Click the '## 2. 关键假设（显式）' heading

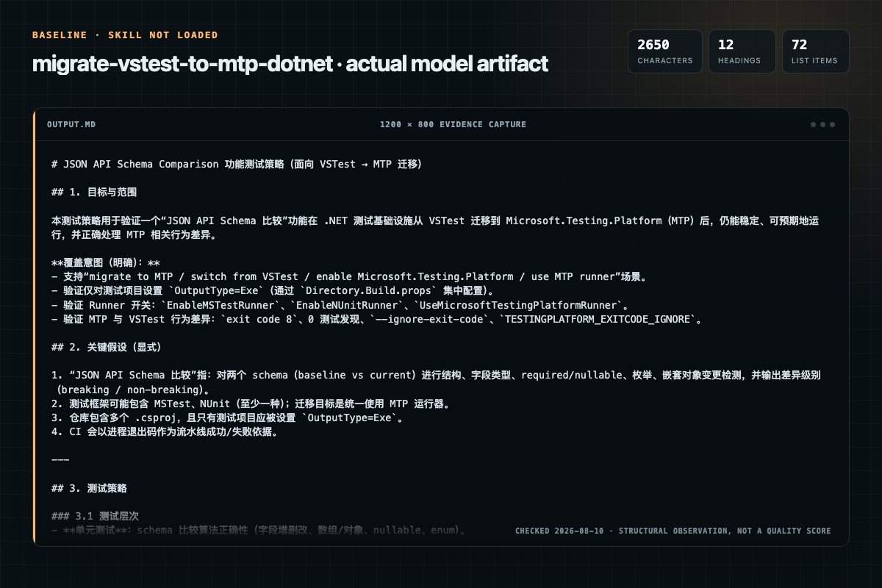107,347
